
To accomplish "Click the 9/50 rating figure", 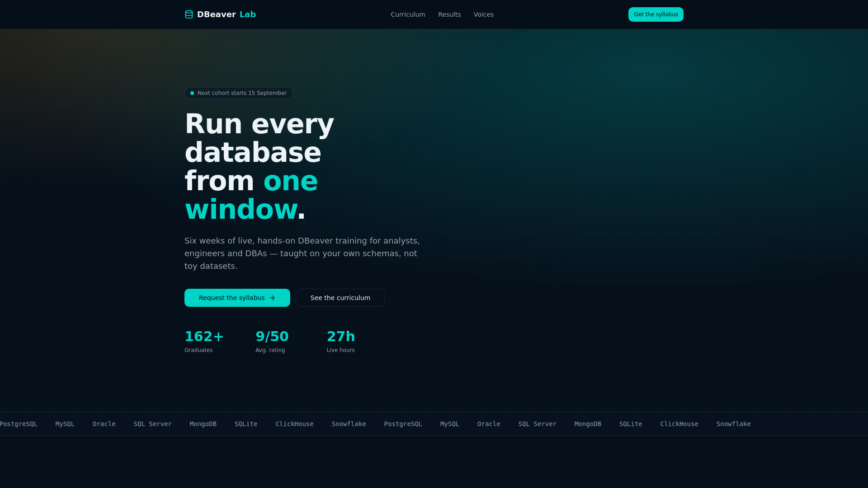I will point(272,337).
